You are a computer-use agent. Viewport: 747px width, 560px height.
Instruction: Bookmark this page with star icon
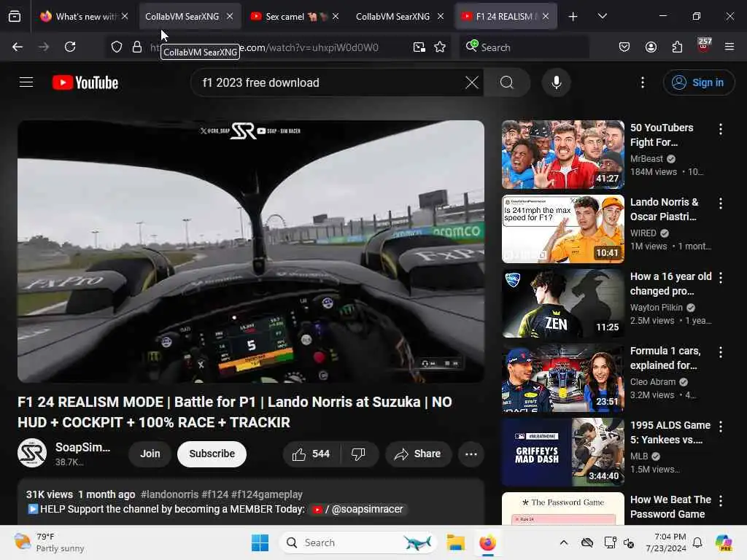(x=440, y=47)
